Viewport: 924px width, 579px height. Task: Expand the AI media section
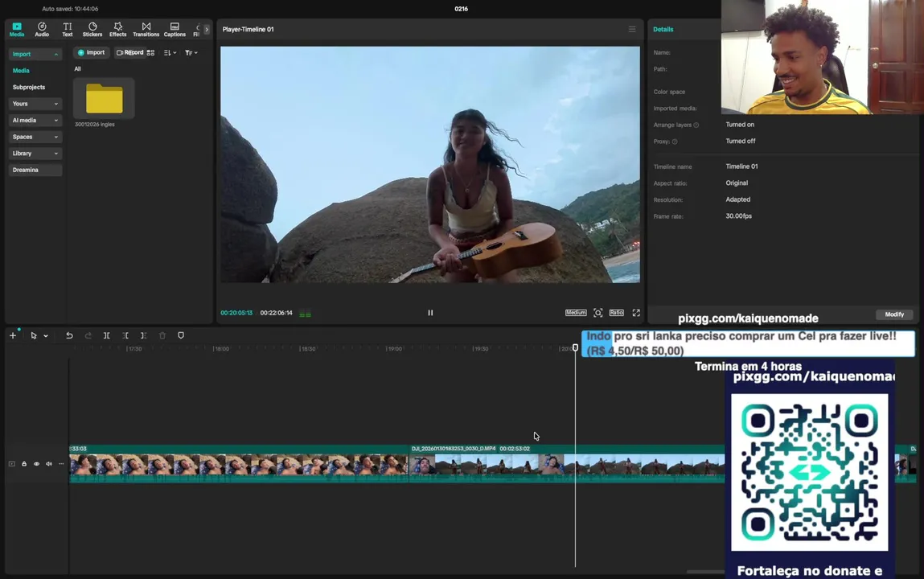click(35, 120)
